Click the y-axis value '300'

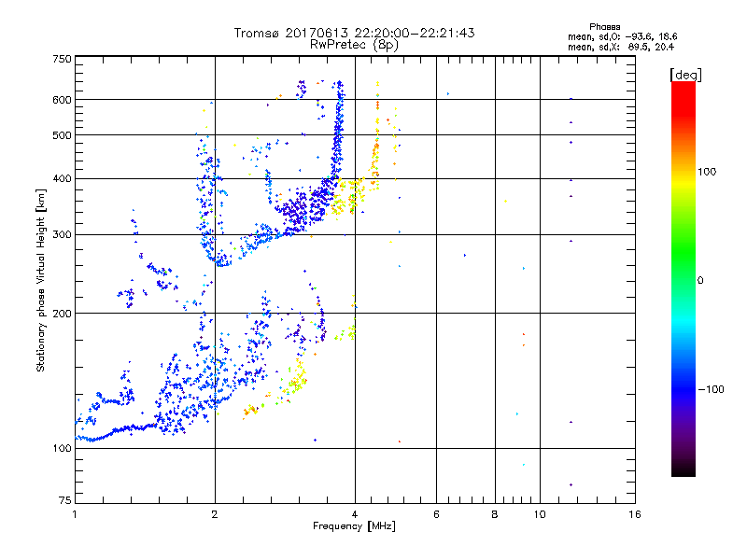(62, 235)
